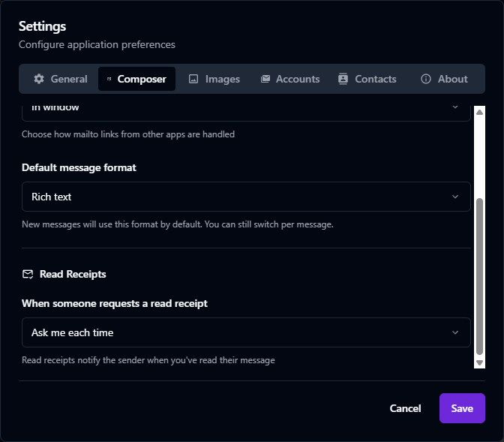504x442 pixels.
Task: Click the Read Receipts section heading
Action: [x=73, y=274]
